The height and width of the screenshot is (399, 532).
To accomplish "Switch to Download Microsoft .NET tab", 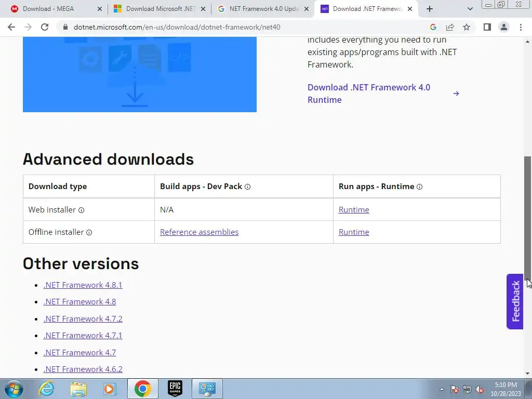I will click(160, 9).
